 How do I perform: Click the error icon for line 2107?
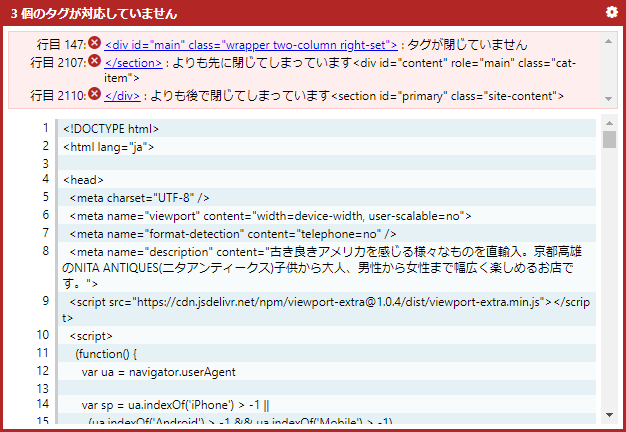point(95,61)
